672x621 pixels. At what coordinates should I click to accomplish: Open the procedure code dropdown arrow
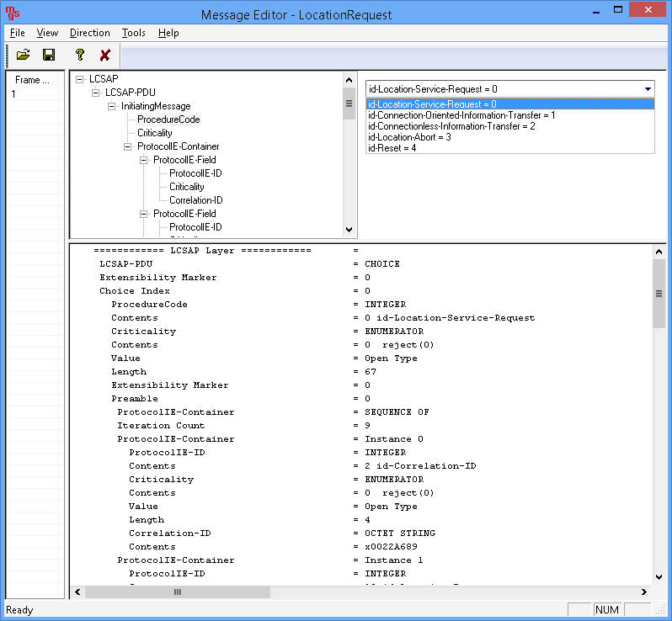point(648,89)
